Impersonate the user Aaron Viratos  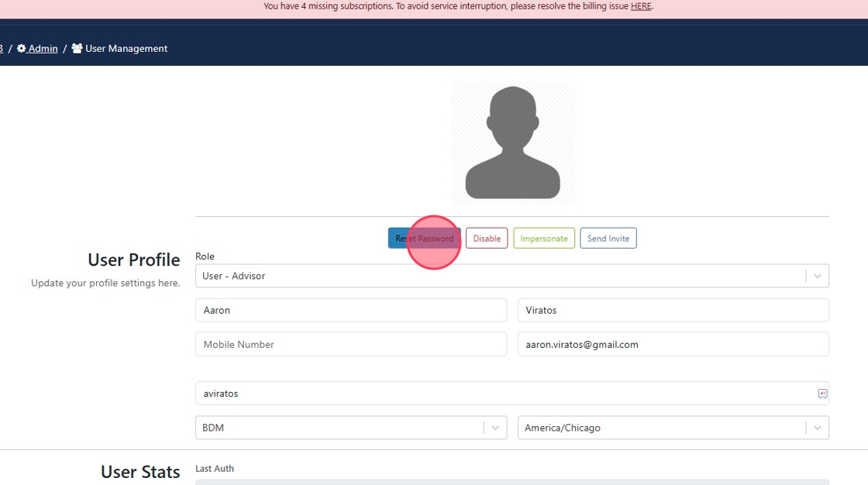(543, 238)
